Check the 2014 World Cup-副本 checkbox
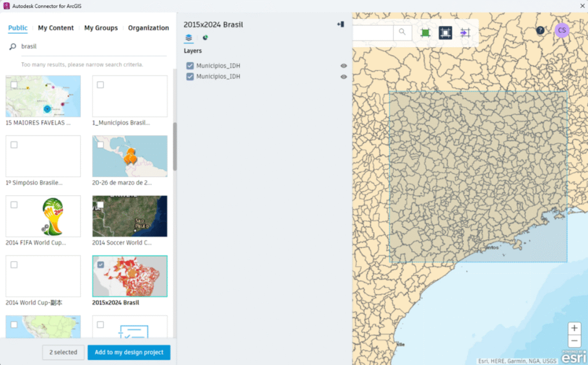 click(14, 265)
